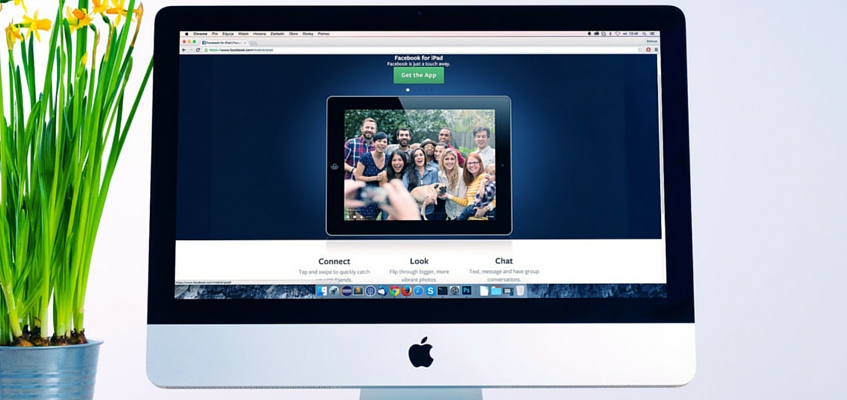Open Safari compass icon in dock
This screenshot has height=400, width=847.
point(419,291)
